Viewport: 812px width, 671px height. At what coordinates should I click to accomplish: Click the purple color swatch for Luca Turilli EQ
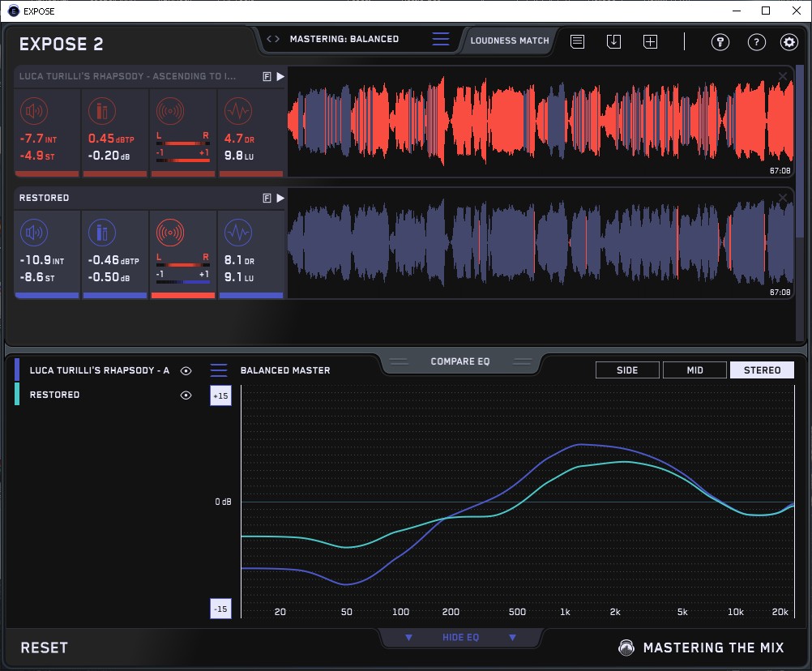click(17, 370)
